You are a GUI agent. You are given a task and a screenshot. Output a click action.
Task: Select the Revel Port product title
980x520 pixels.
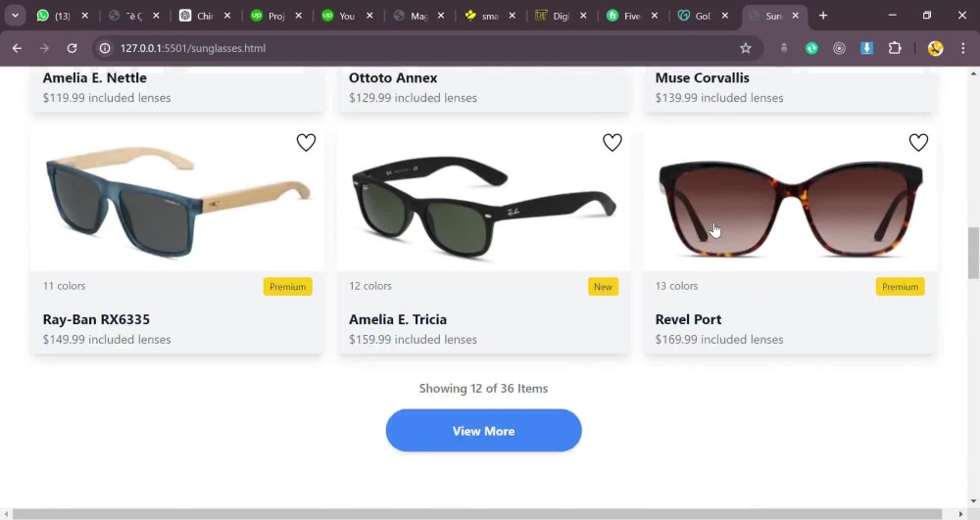coord(688,319)
